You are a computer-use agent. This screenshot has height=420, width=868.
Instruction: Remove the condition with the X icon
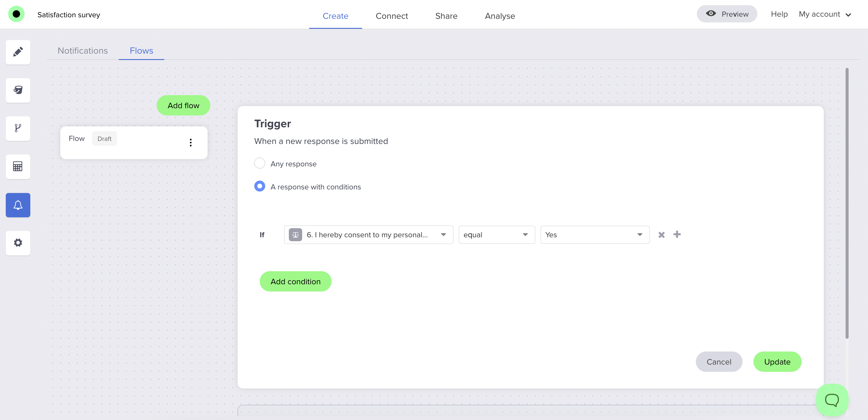(x=661, y=235)
